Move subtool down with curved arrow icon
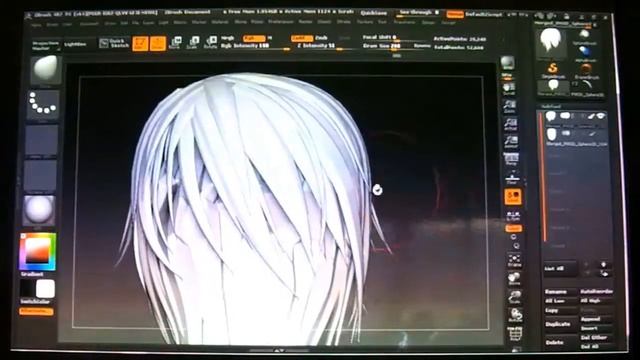 (x=604, y=273)
